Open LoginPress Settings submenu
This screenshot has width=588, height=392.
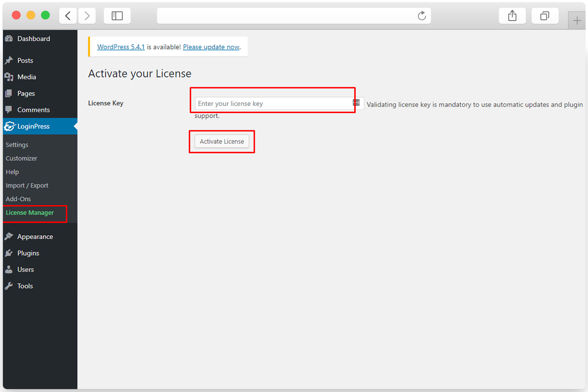[x=17, y=145]
